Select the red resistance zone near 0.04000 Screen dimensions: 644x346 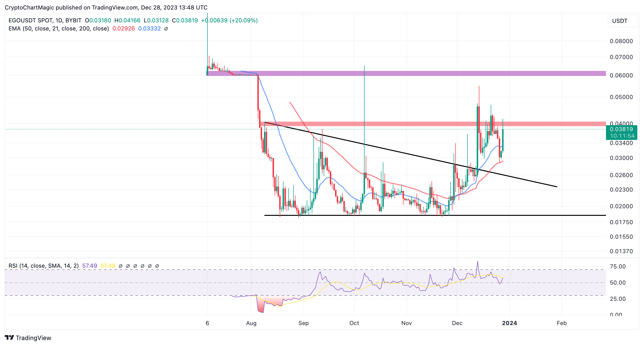click(433, 124)
